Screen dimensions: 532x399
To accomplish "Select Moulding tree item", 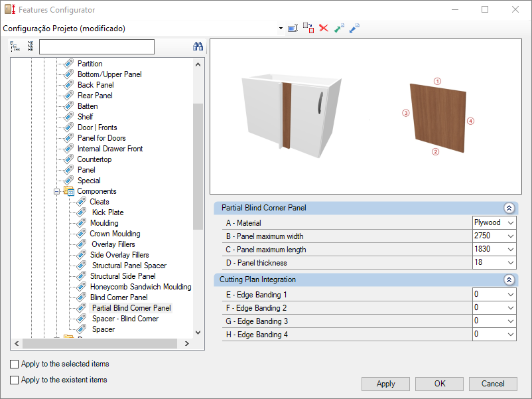I will point(104,223).
